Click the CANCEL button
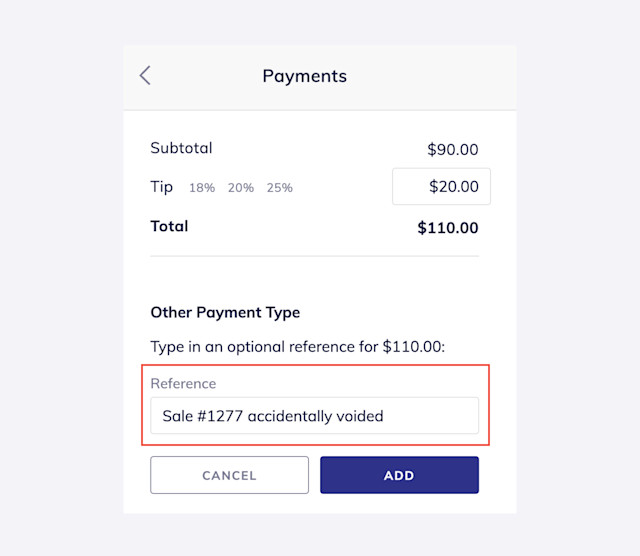This screenshot has height=556, width=640. coord(229,475)
